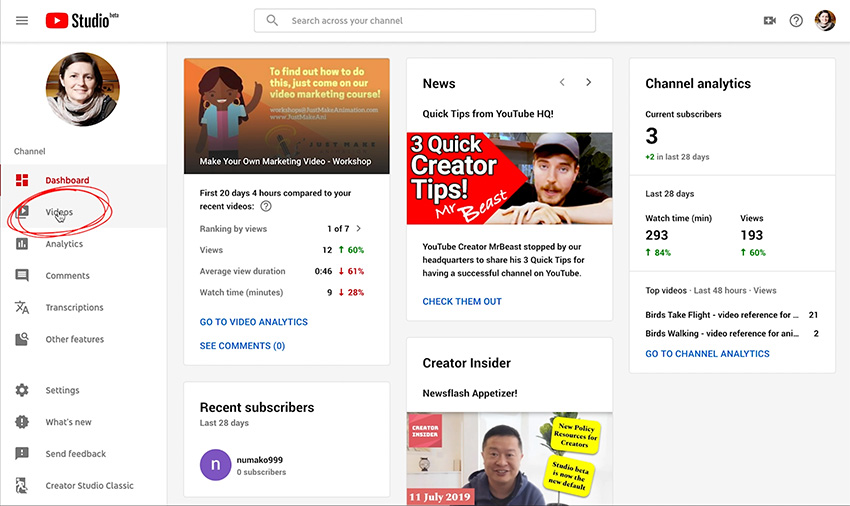Click the What's new badge icon

(x=22, y=421)
